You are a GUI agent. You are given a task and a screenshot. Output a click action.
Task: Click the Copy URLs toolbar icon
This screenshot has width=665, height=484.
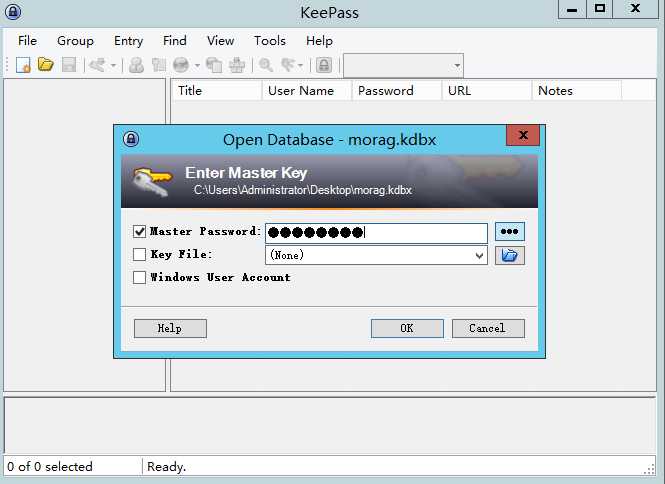[x=214, y=65]
